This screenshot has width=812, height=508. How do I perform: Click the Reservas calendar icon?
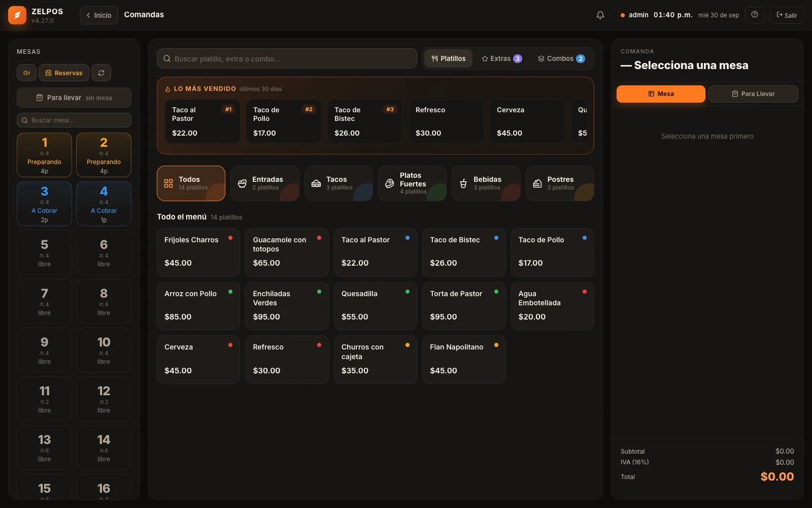point(48,73)
